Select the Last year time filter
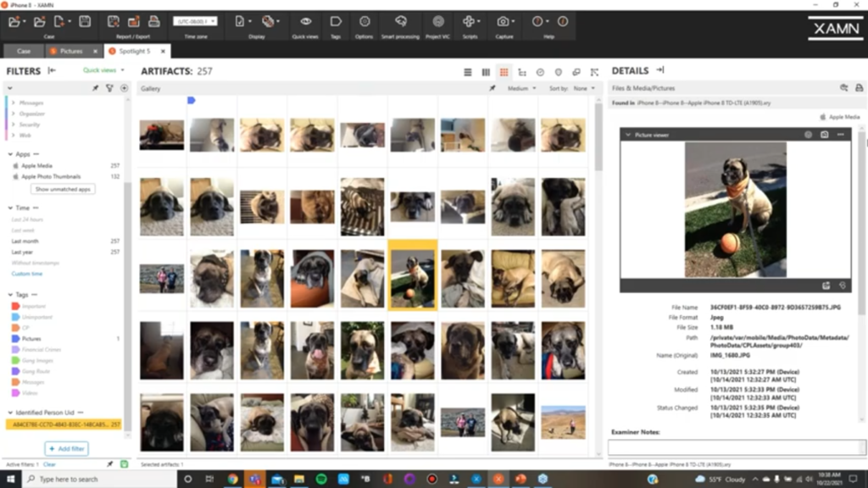The height and width of the screenshot is (488, 868). pyautogui.click(x=22, y=252)
